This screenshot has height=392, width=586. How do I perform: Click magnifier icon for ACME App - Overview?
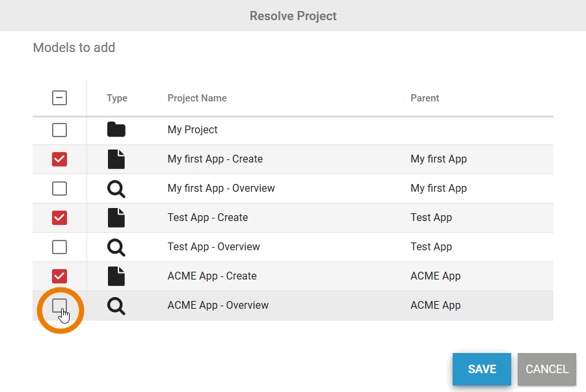tap(116, 306)
